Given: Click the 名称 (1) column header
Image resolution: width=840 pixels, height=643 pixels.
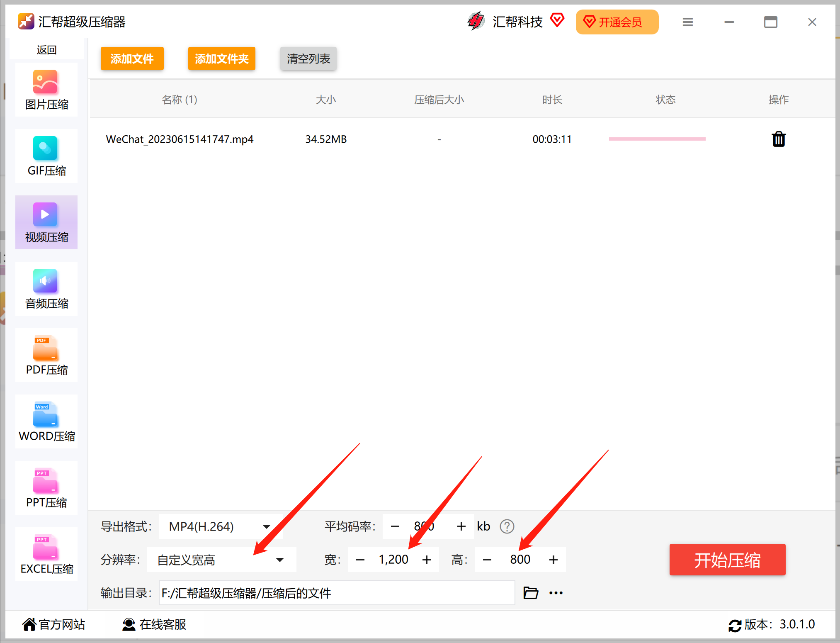Looking at the screenshot, I should [180, 100].
